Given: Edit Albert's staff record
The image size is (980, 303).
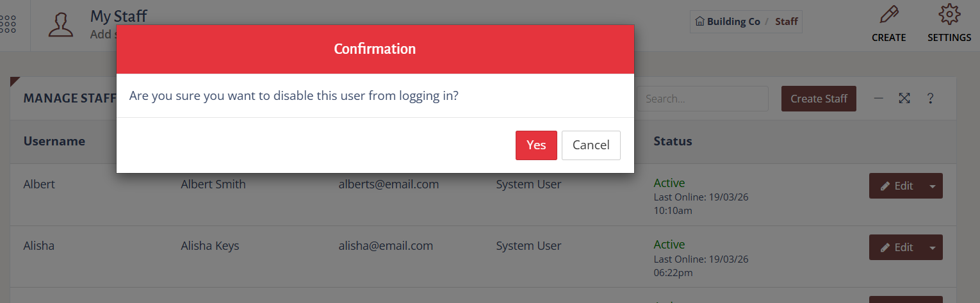Looking at the screenshot, I should point(897,186).
